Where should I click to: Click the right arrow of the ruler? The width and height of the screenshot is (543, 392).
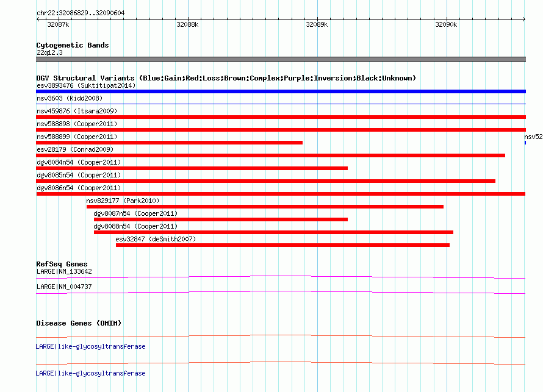[524, 19]
